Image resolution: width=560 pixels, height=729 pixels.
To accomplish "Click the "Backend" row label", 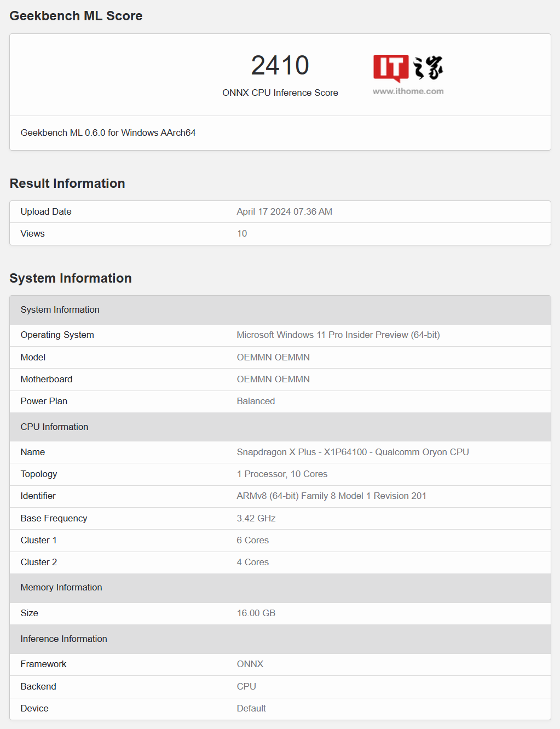I will pyautogui.click(x=38, y=687).
